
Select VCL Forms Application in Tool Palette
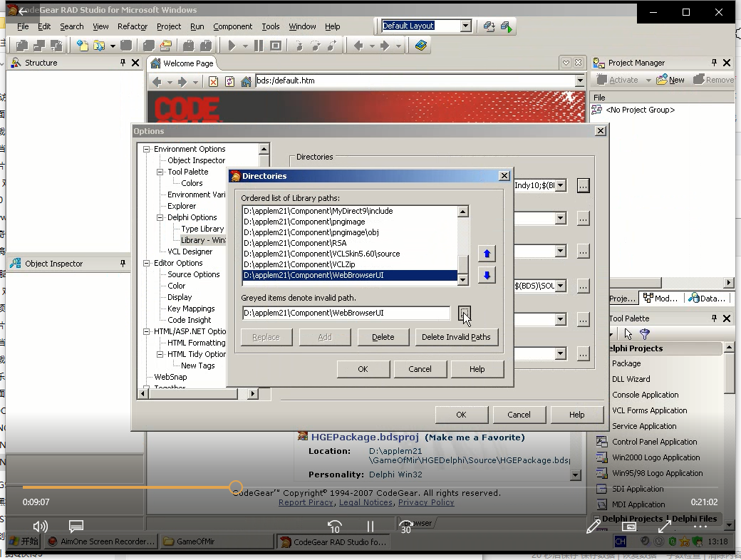[x=649, y=410]
